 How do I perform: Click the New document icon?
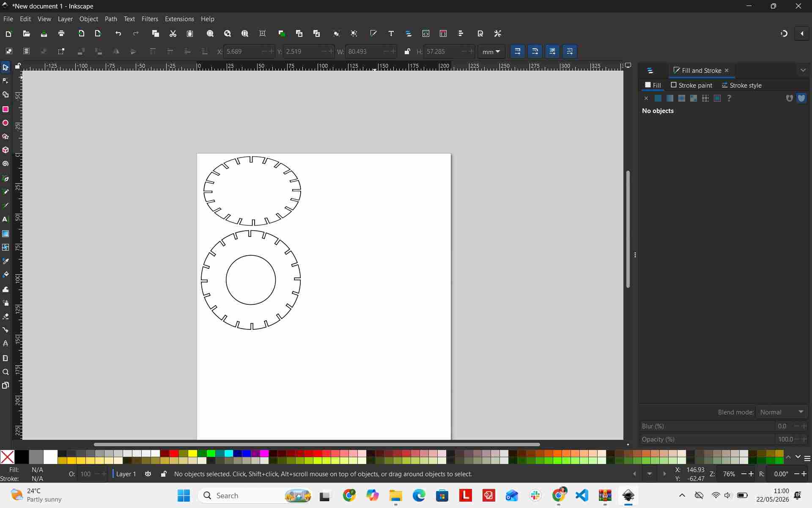tap(8, 33)
